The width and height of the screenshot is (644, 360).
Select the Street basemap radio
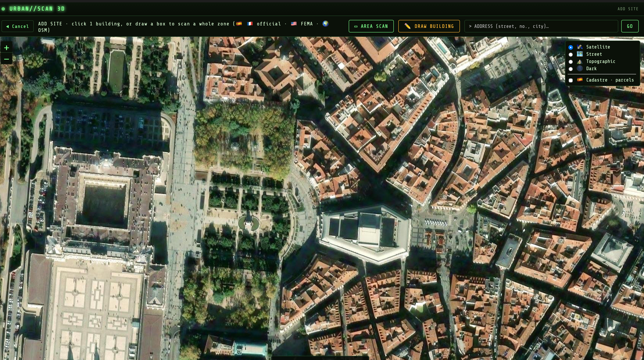(x=571, y=55)
